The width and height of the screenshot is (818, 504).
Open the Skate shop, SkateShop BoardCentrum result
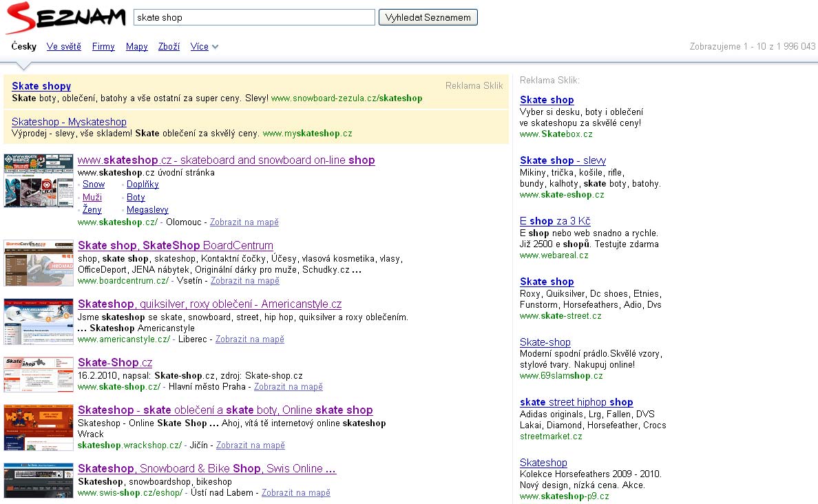pyautogui.click(x=176, y=245)
